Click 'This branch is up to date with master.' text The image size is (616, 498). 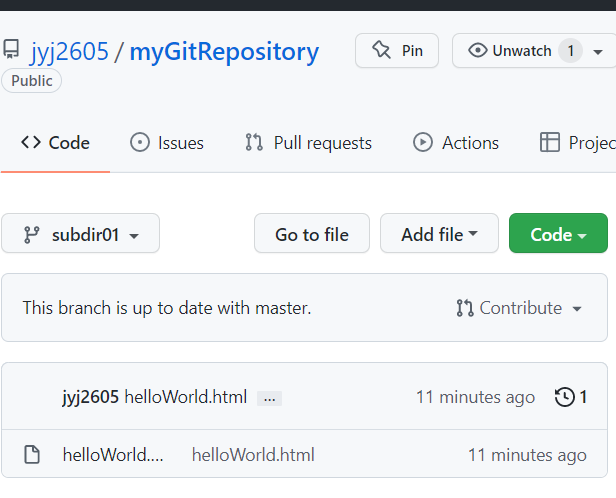(x=167, y=308)
